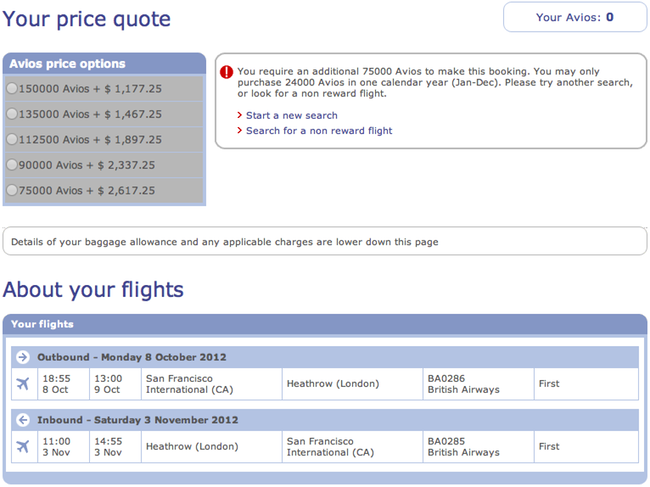Screen dimensions: 650x487
Task: Click the airplane icon in the BA0286 row
Action: (23, 384)
